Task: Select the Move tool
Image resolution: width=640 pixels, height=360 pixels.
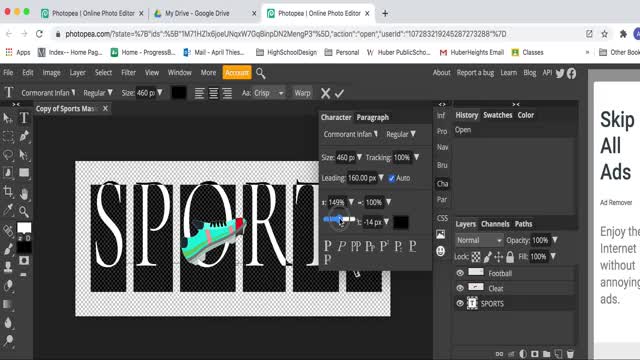Action: coord(8,118)
